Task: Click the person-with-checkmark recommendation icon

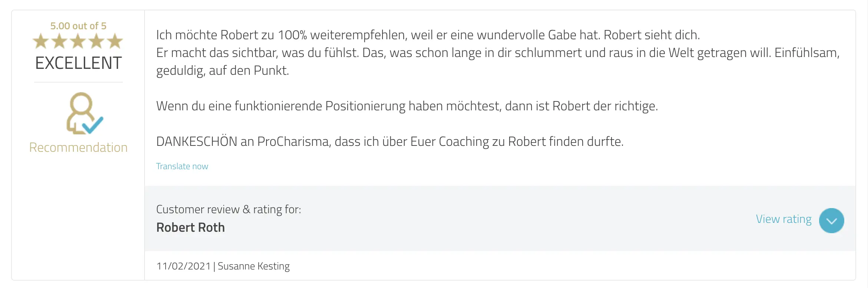Action: tap(84, 113)
